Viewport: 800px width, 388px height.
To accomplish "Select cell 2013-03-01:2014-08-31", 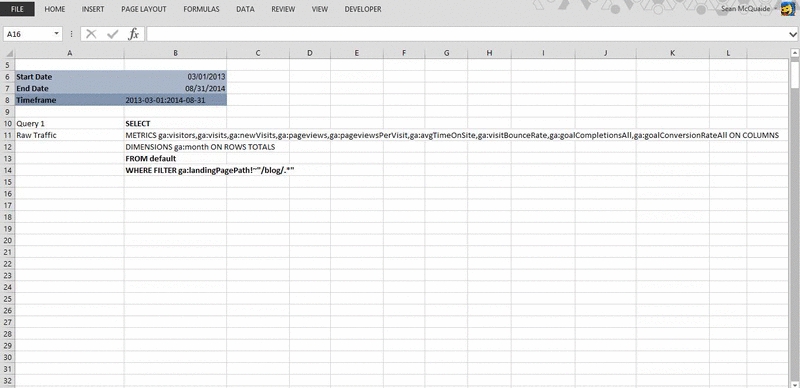I will 176,100.
